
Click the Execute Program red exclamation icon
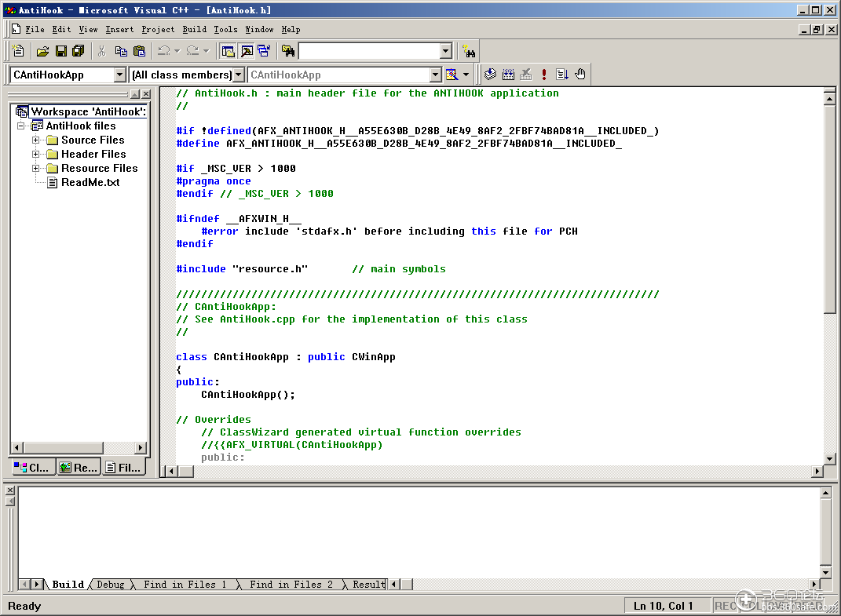pyautogui.click(x=544, y=75)
